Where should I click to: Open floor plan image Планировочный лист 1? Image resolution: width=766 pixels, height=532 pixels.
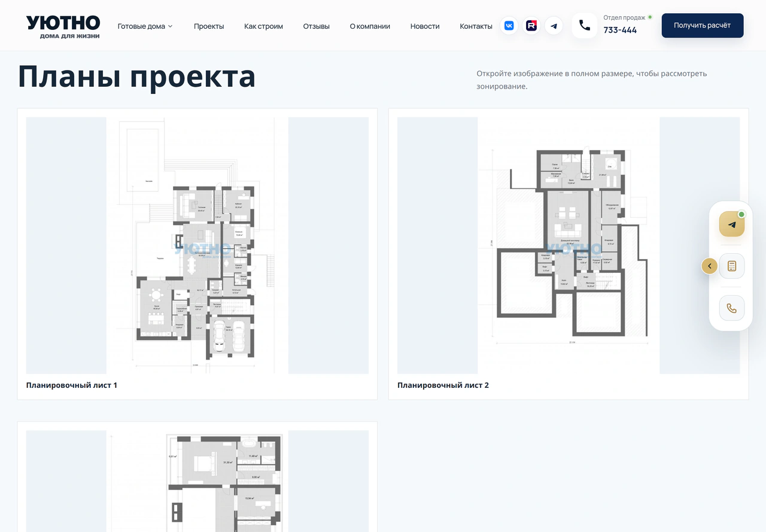[197, 245]
